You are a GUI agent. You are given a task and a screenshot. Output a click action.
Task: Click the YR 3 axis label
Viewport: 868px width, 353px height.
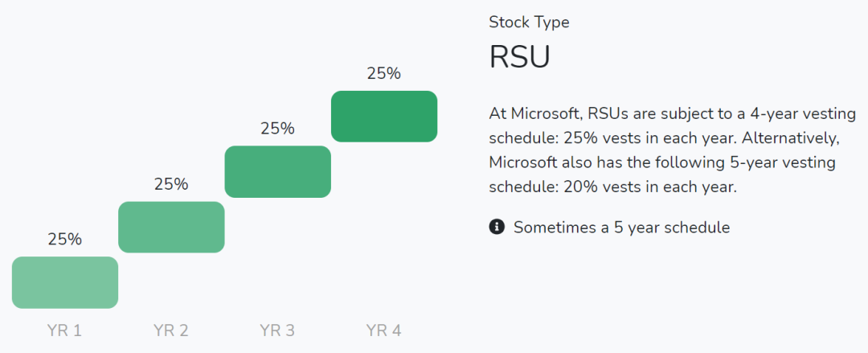277,330
